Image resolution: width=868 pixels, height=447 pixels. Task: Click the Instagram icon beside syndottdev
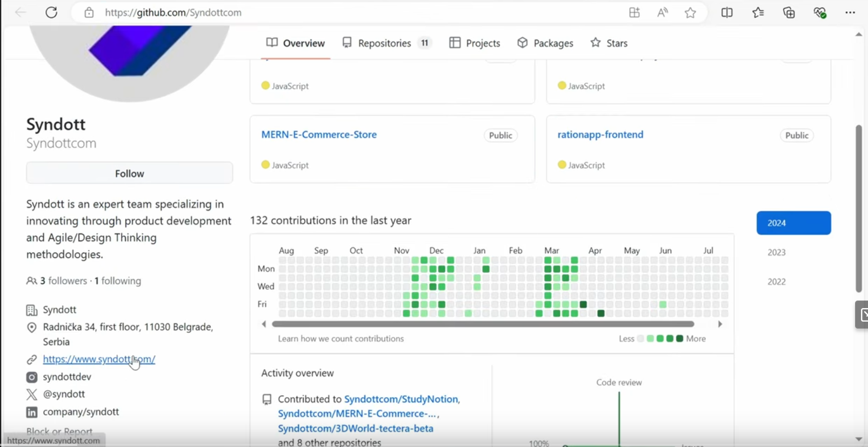pyautogui.click(x=32, y=377)
